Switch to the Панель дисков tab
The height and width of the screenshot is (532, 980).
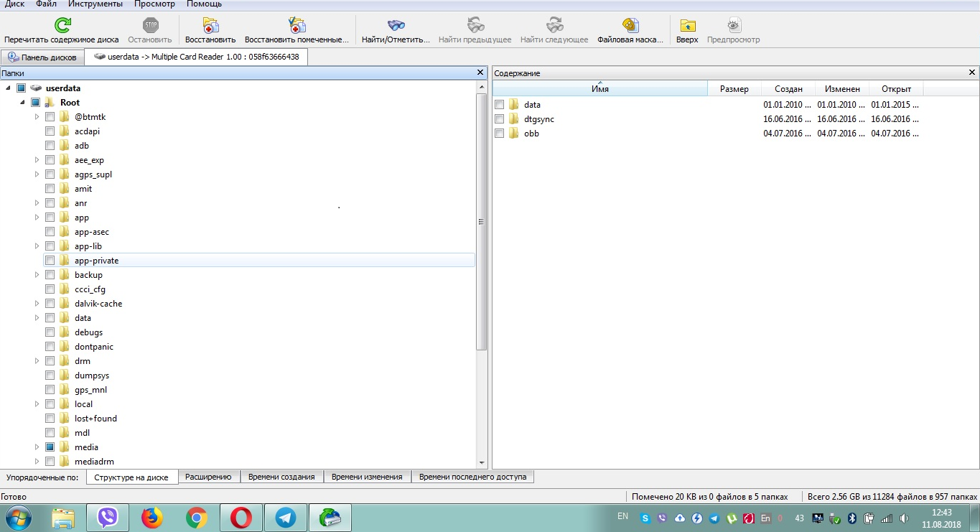click(42, 57)
